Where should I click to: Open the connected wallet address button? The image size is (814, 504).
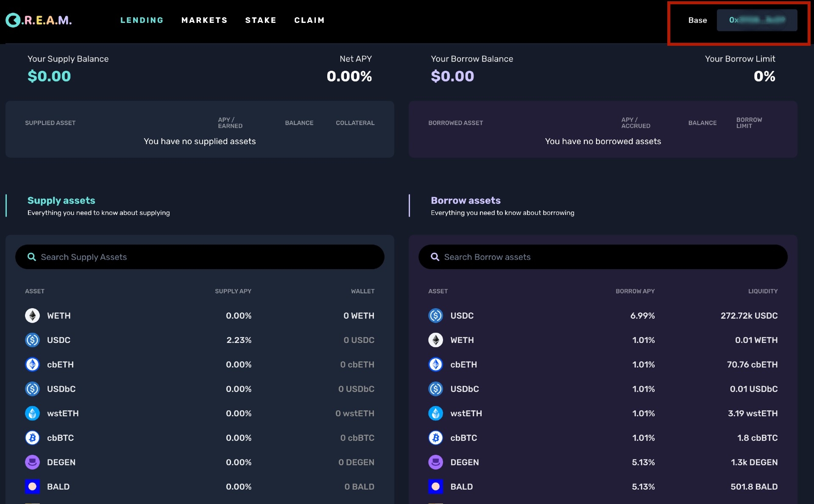[x=756, y=20]
